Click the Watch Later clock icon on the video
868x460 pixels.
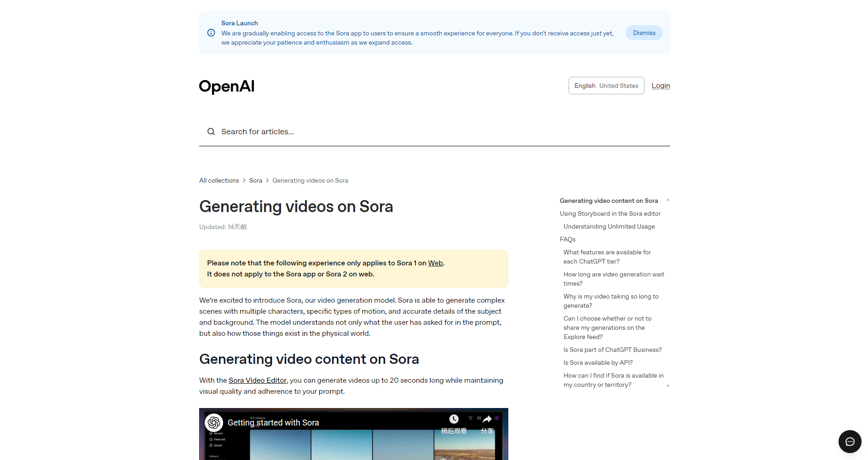(454, 419)
